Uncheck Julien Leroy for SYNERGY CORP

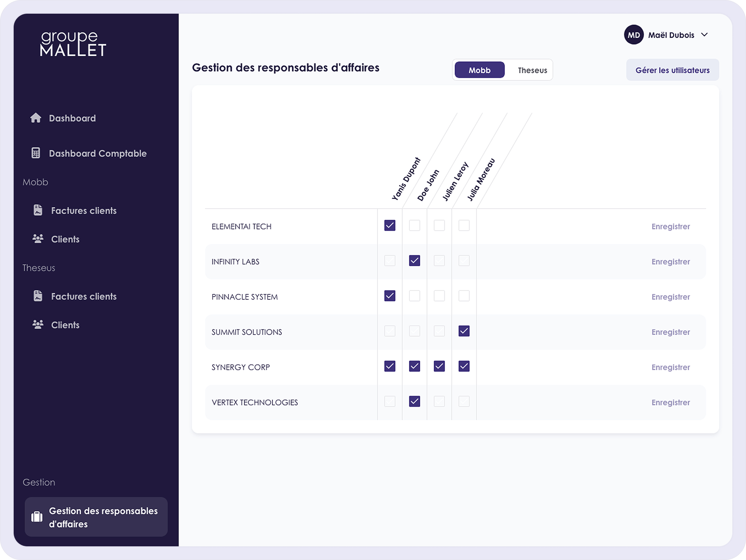click(x=439, y=366)
